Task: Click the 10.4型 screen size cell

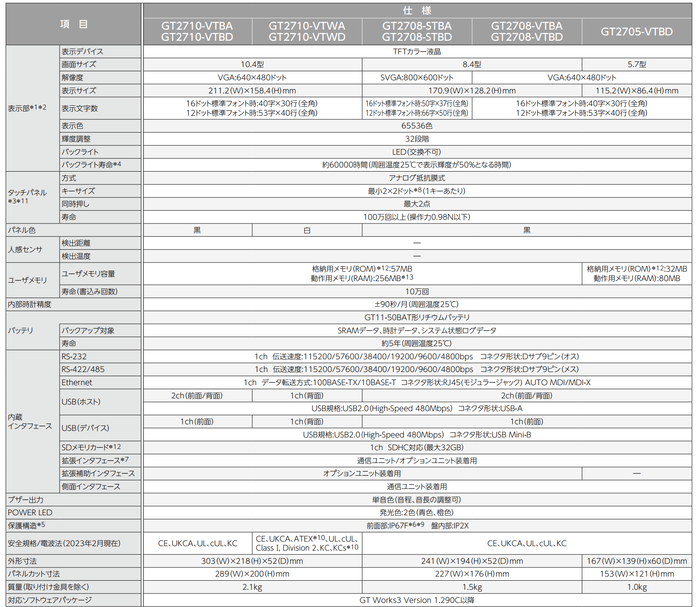Action: click(252, 65)
